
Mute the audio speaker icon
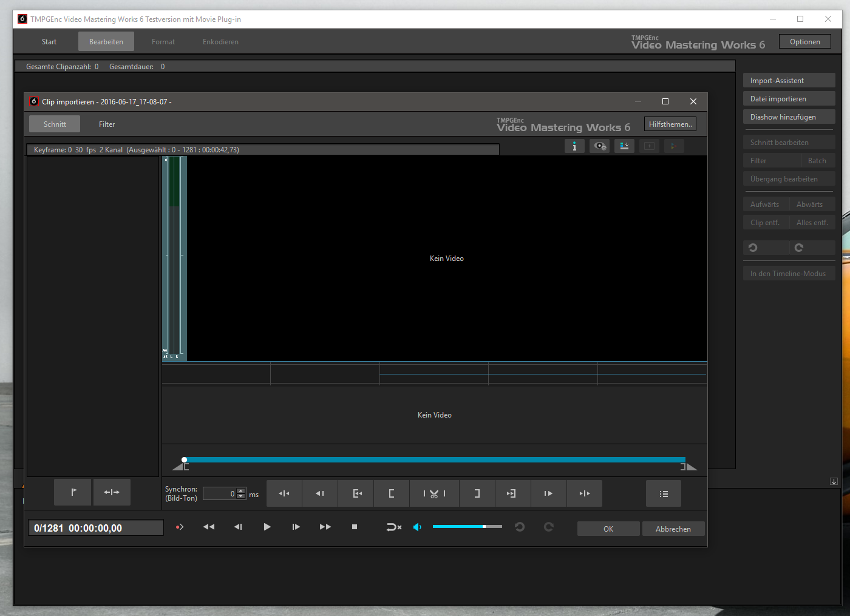coord(418,527)
